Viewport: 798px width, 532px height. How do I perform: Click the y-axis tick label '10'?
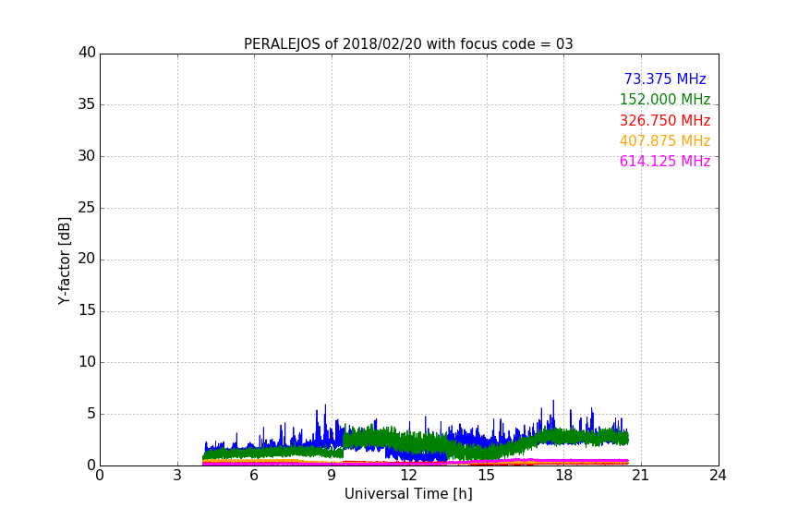point(87,362)
